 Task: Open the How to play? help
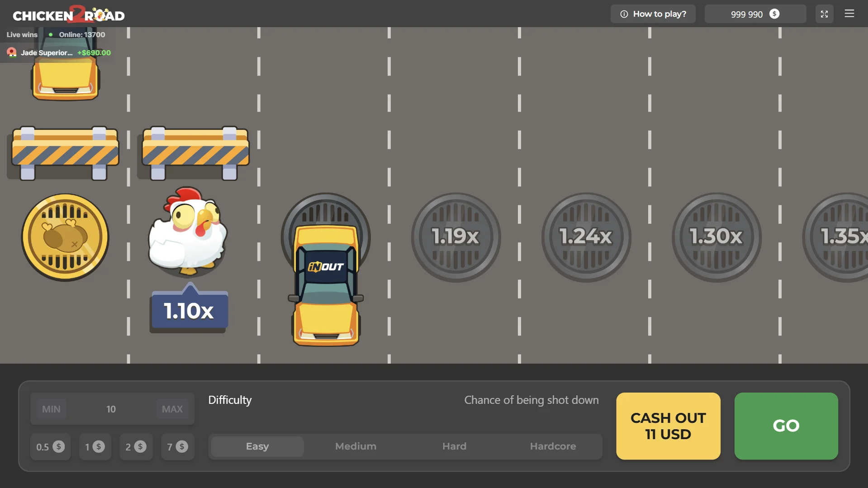tap(653, 14)
